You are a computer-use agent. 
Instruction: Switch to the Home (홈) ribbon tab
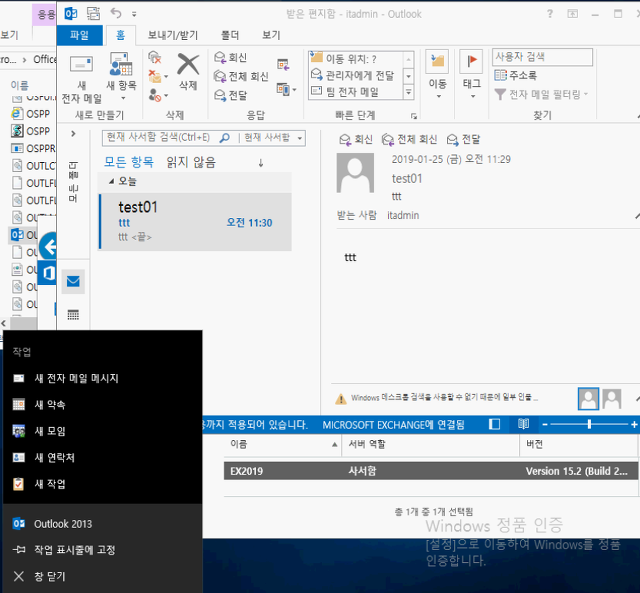(120, 35)
